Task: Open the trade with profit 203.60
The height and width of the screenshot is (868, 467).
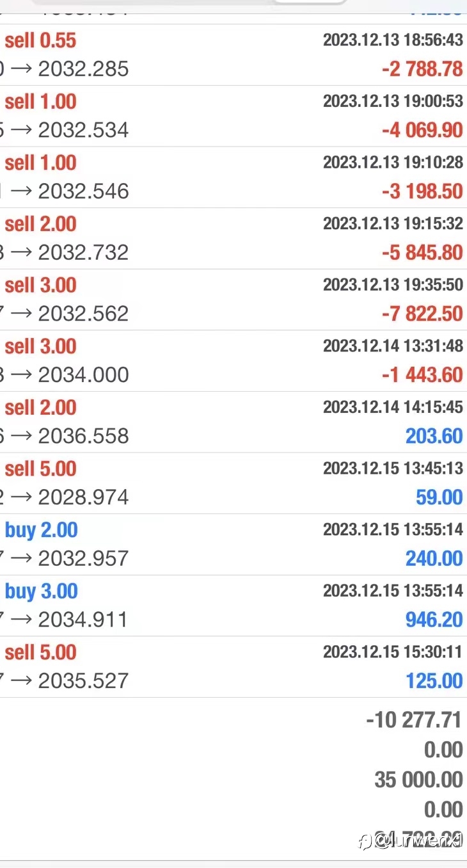Action: click(233, 422)
